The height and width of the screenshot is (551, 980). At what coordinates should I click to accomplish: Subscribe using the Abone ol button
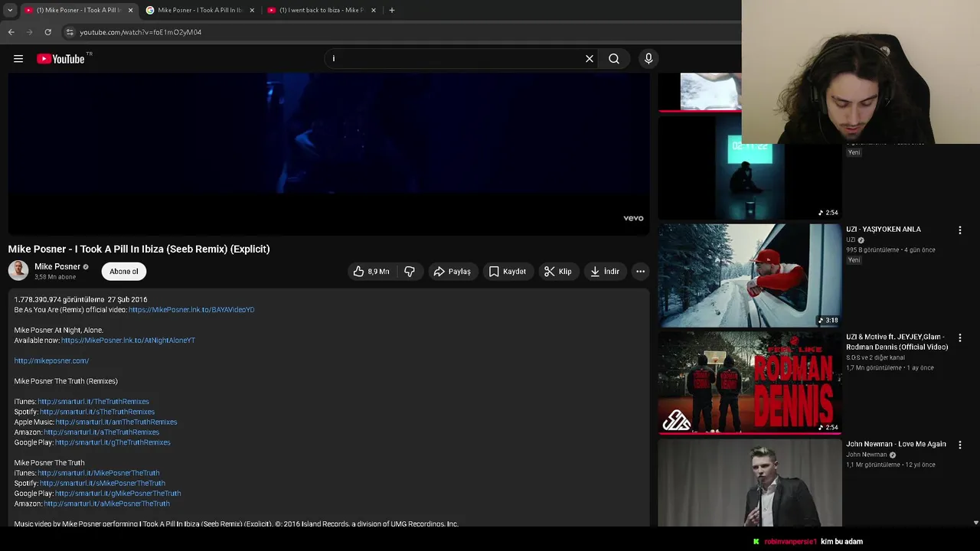(x=124, y=272)
